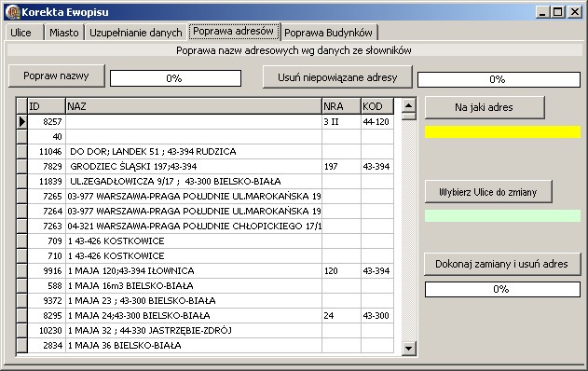This screenshot has width=588, height=371.
Task: Click the Popraw nazwy button
Action: pos(56,76)
